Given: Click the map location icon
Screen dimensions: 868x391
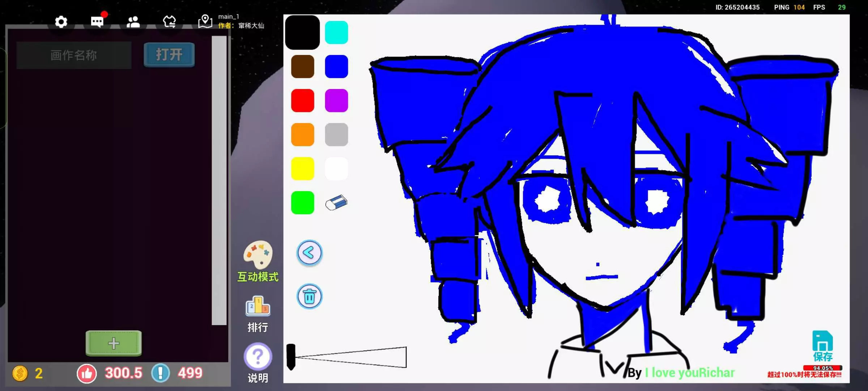Looking at the screenshot, I should tap(205, 21).
